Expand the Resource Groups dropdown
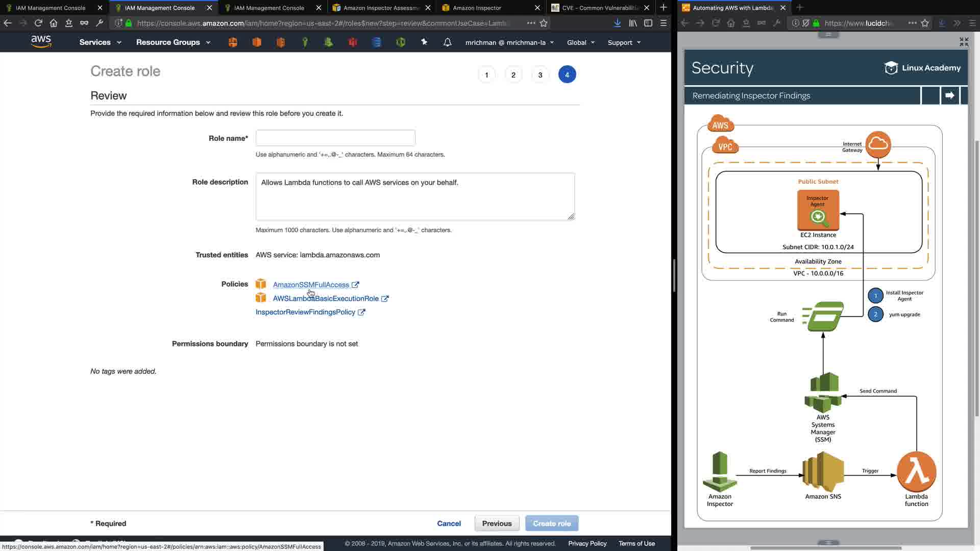Image resolution: width=980 pixels, height=551 pixels. click(173, 42)
